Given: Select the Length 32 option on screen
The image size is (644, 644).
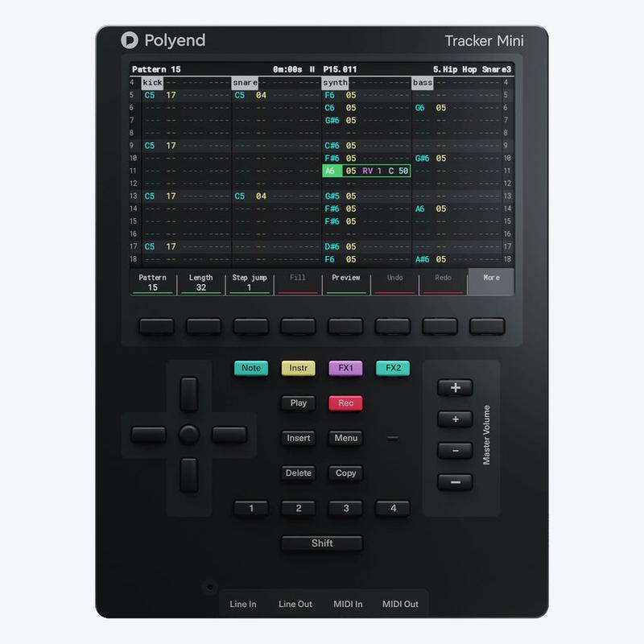Looking at the screenshot, I should coord(200,282).
